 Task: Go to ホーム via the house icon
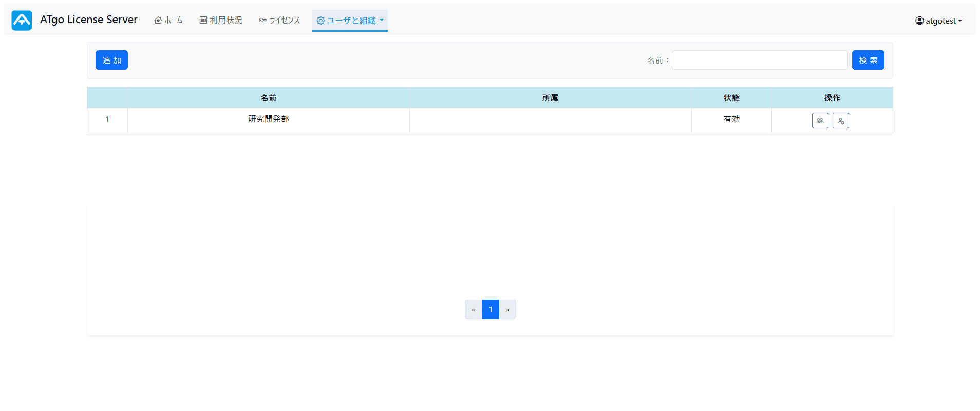point(168,21)
